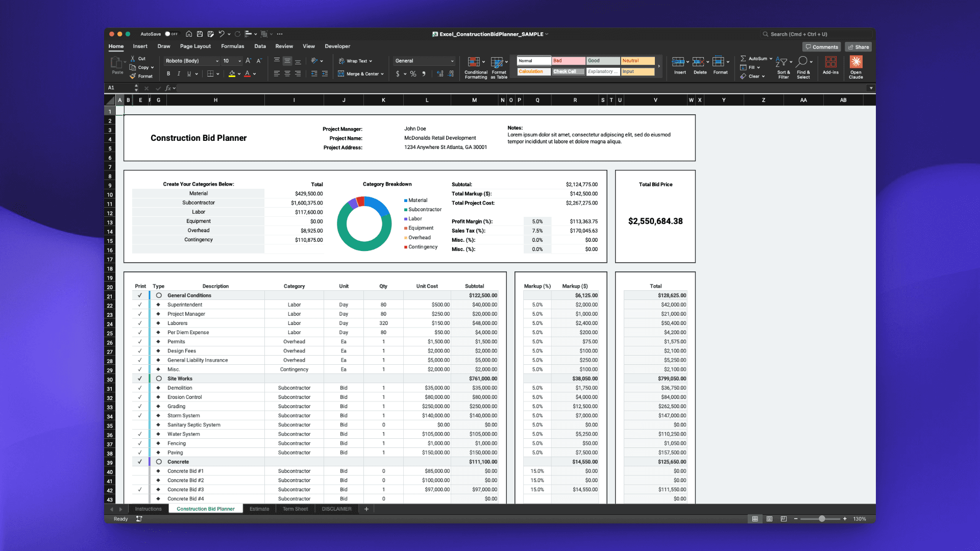Expand the Clear dropdown
Viewport: 980px width, 551px height.
(763, 77)
